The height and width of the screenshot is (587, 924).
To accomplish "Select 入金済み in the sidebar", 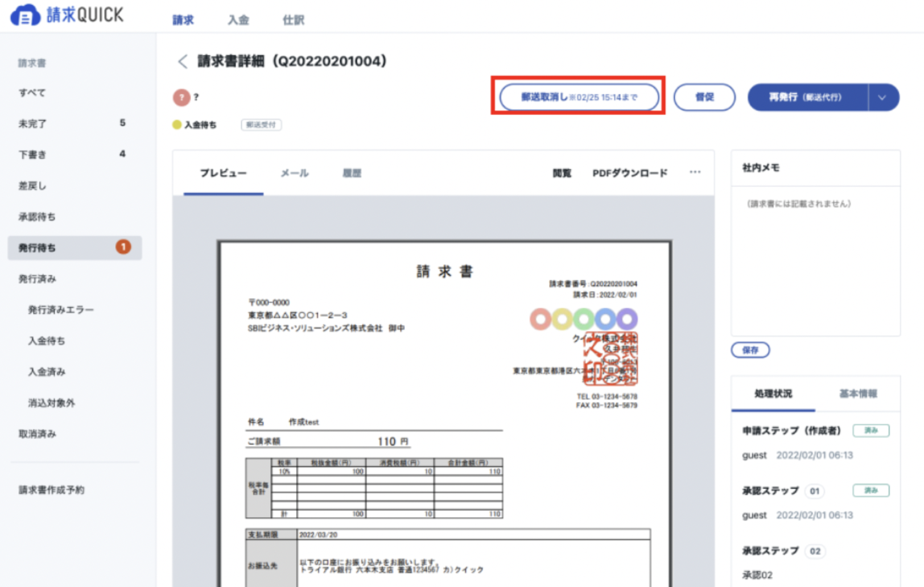I will (75, 371).
